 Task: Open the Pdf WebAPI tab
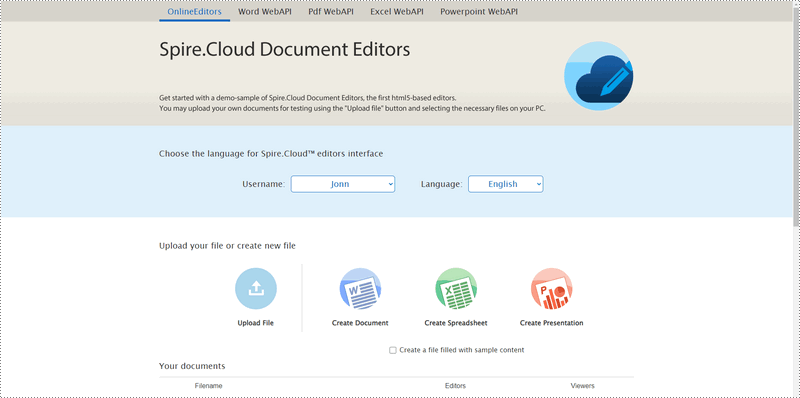331,11
